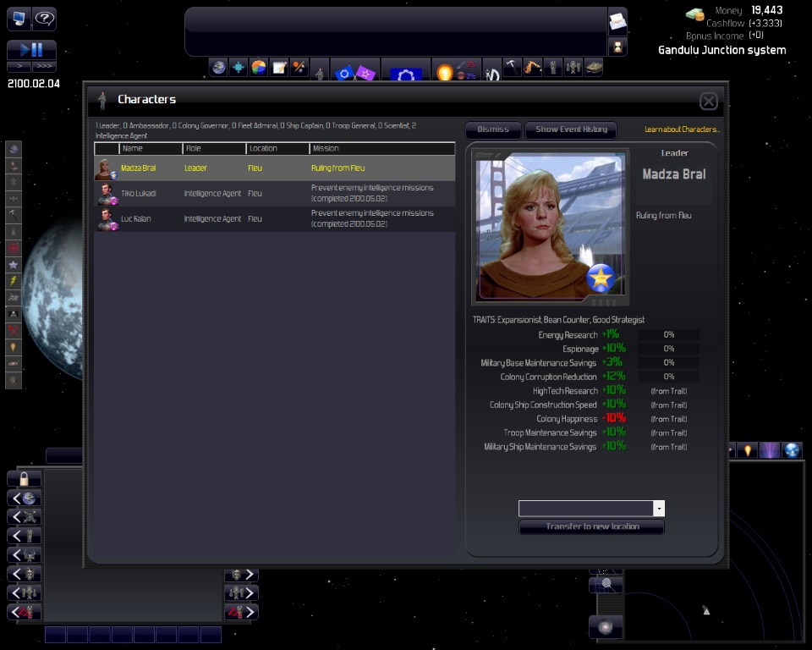812x650 pixels.
Task: Click the empty transfer location combo box
Action: pyautogui.click(x=585, y=509)
